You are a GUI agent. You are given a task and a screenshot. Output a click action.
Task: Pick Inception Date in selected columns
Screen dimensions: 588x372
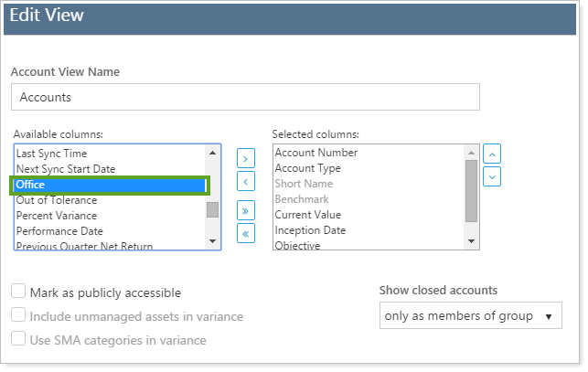[x=311, y=230]
